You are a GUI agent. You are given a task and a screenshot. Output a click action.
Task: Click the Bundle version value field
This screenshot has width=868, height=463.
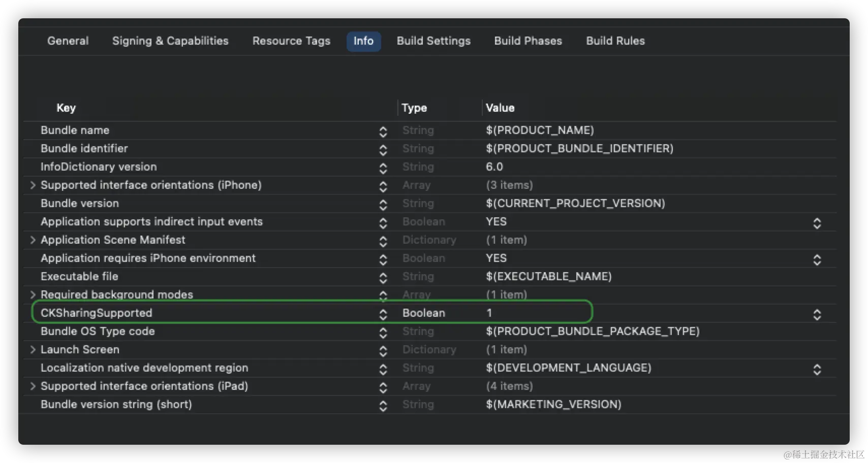[575, 204]
